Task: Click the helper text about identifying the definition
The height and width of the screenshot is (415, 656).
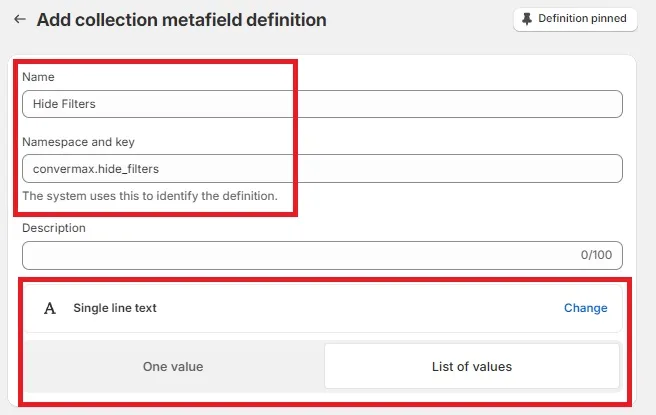Action: point(150,196)
